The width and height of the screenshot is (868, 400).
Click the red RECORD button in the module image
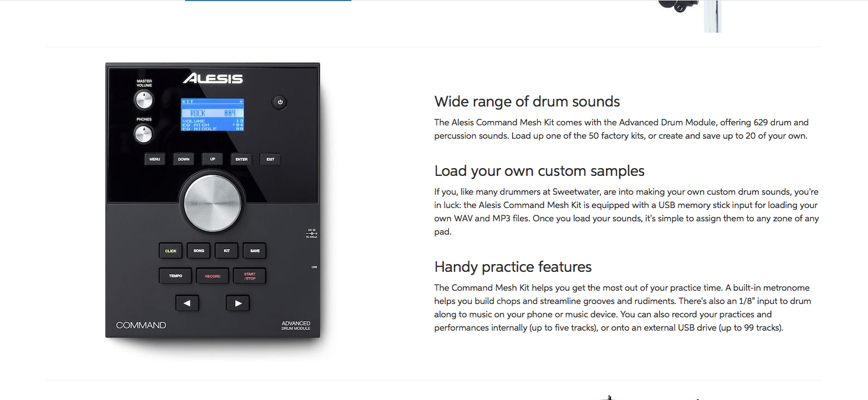click(x=212, y=276)
